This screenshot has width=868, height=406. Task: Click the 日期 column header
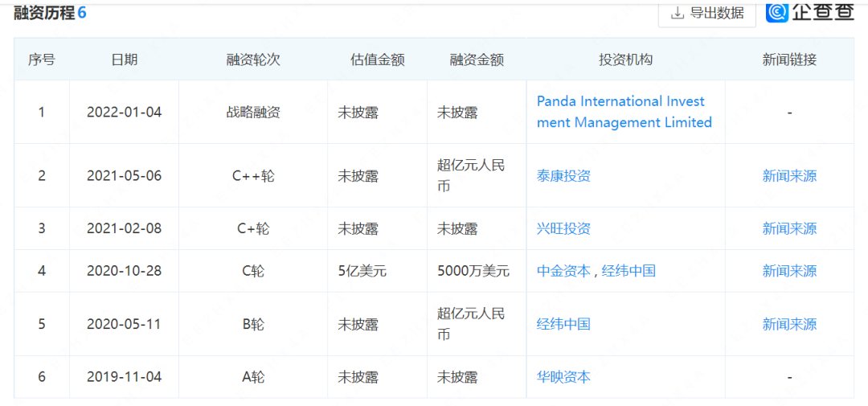pos(124,59)
